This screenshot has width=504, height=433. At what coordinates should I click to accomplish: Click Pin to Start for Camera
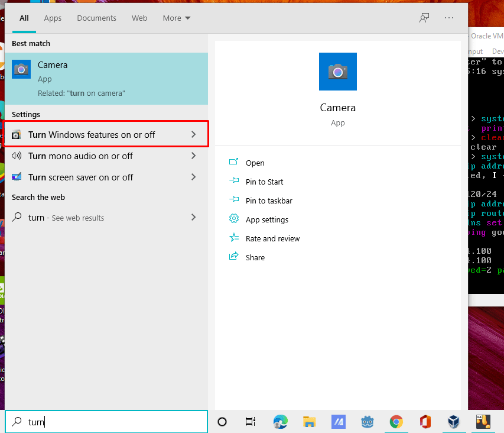[264, 182]
